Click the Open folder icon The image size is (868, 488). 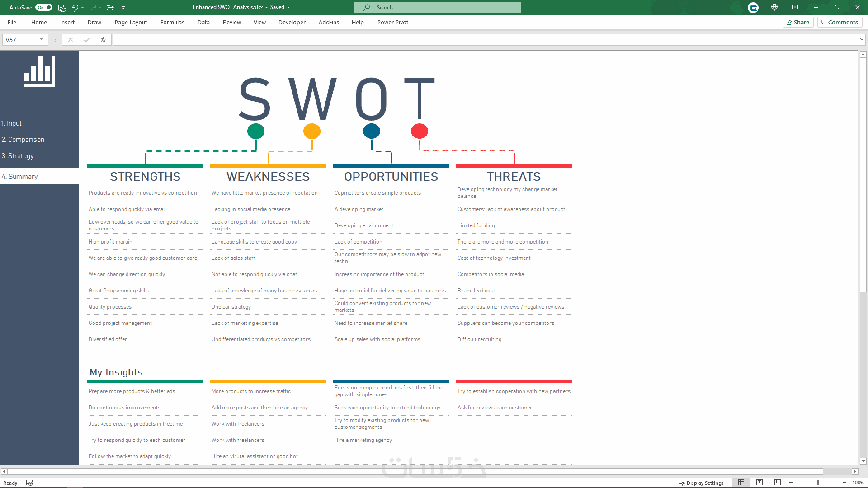point(110,7)
